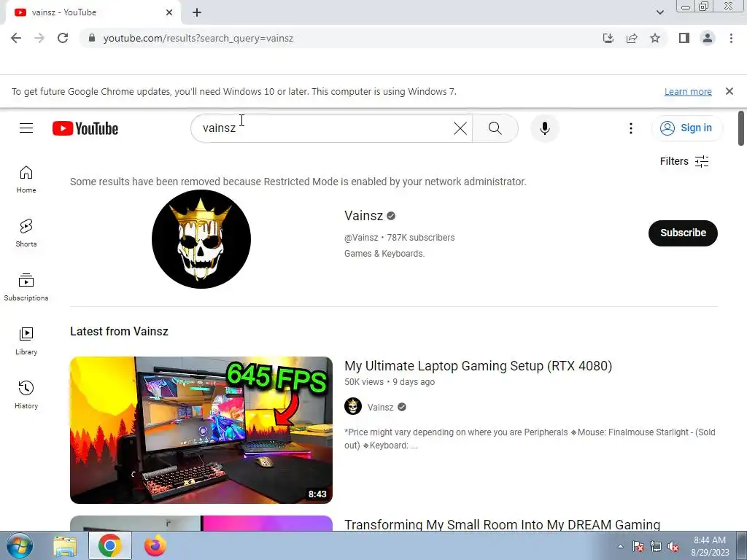The image size is (747, 560).
Task: Open the YouTube guide hamburger menu
Action: pos(26,128)
